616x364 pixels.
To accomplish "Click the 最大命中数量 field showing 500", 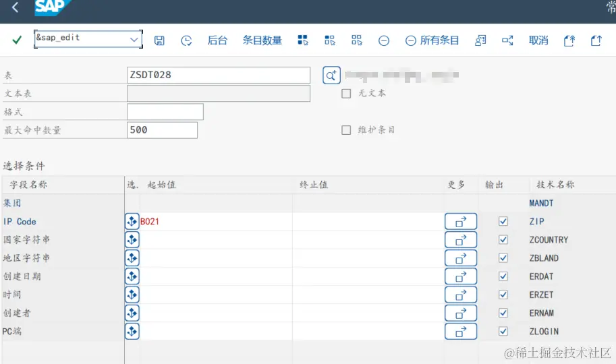I will (x=162, y=130).
